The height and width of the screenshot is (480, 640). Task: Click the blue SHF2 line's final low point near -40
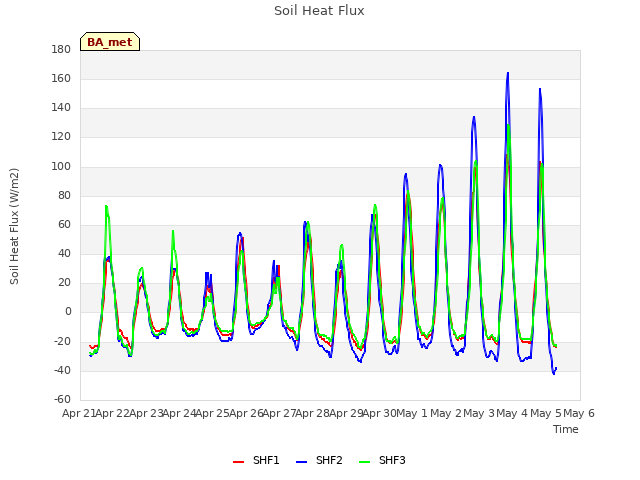point(554,373)
